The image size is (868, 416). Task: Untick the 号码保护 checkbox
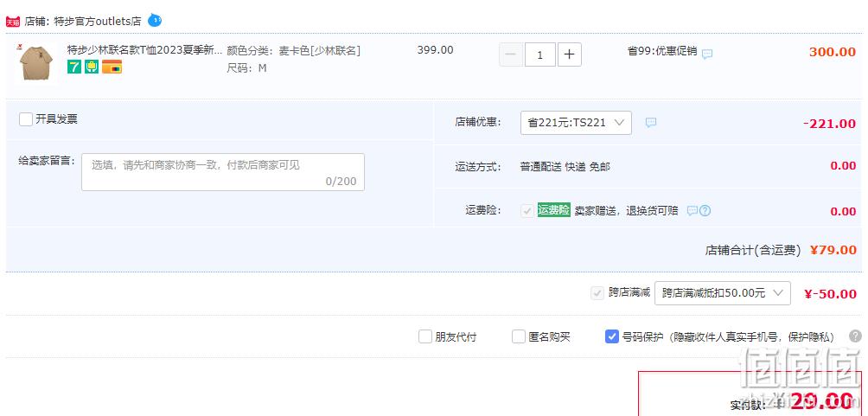coord(612,336)
